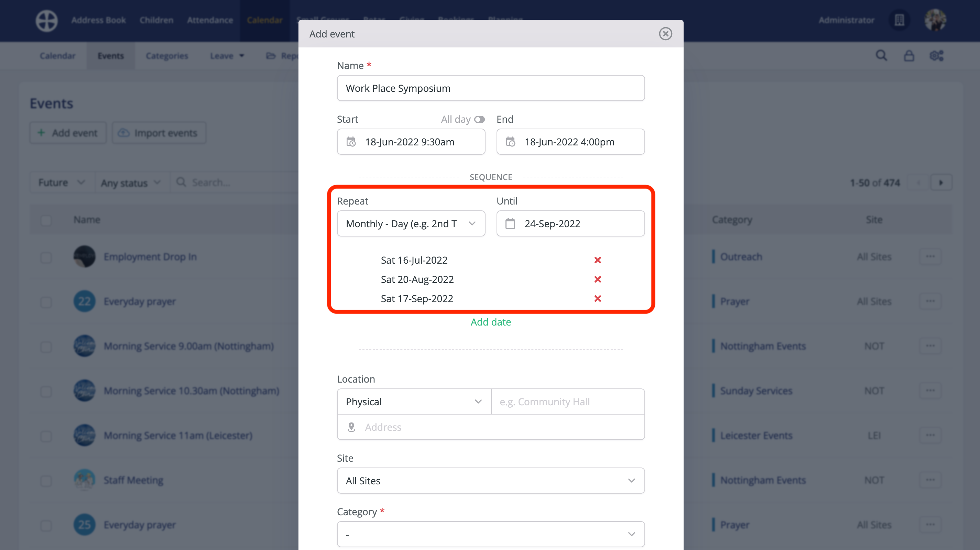The height and width of the screenshot is (550, 980).
Task: Open the settings gear icon top right
Action: 936,56
